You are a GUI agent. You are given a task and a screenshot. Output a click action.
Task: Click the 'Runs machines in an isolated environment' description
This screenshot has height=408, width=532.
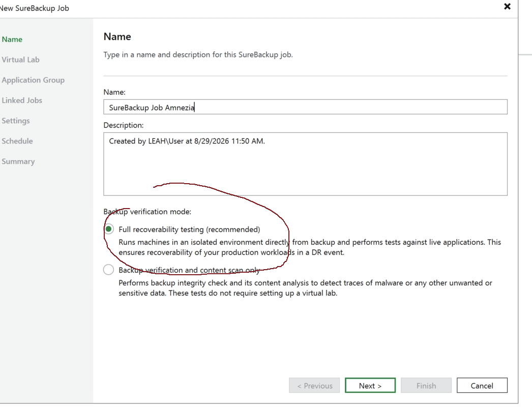point(310,247)
